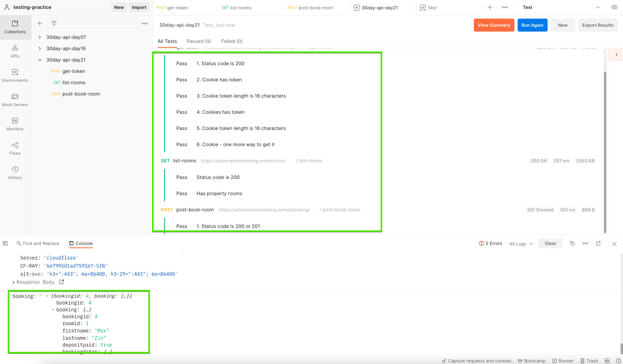Click Run Again

(x=533, y=25)
